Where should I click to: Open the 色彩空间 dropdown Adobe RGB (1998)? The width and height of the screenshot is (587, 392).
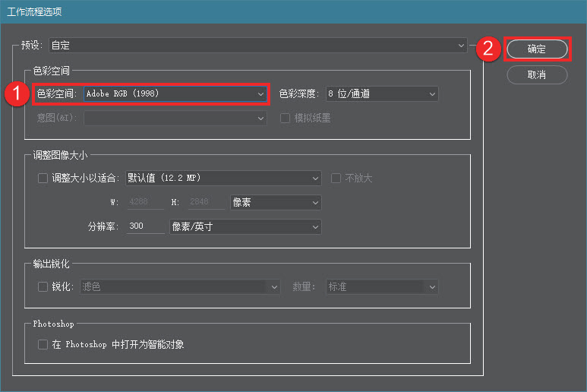(x=175, y=93)
